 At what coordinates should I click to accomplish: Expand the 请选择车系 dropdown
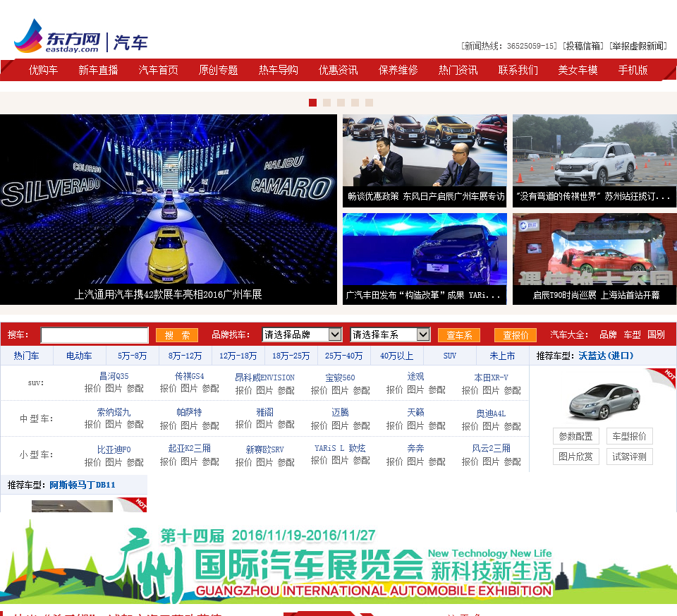(390, 334)
